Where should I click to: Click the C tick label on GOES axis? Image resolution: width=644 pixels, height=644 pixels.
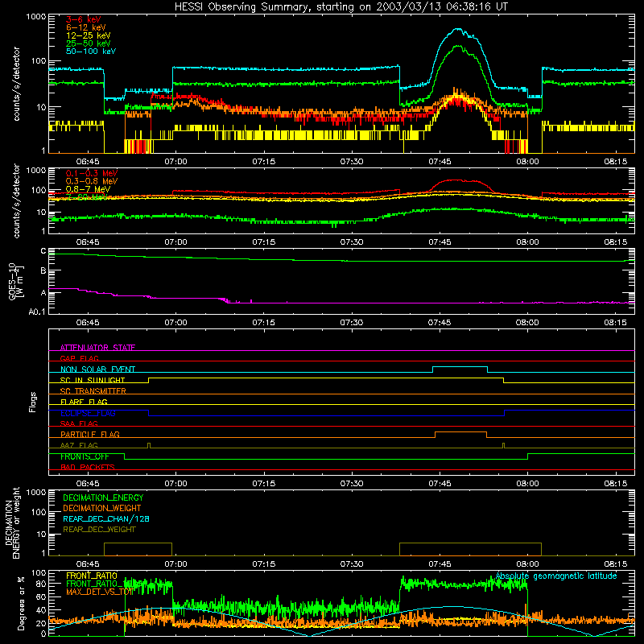(x=43, y=251)
